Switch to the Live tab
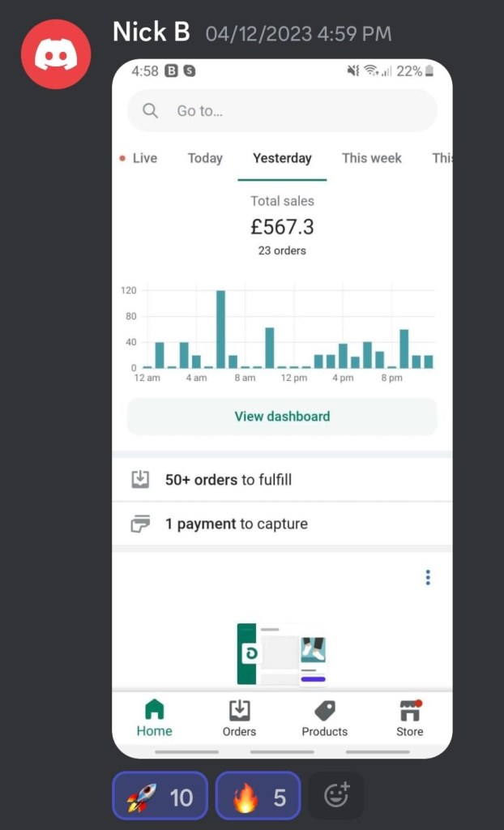Screen dimensions: 504x830 pyautogui.click(x=139, y=158)
